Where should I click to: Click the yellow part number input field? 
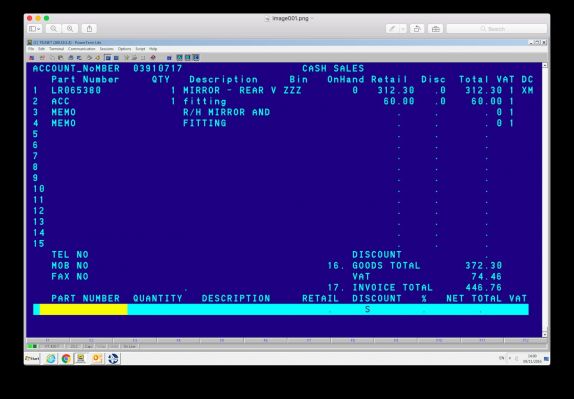pos(84,310)
